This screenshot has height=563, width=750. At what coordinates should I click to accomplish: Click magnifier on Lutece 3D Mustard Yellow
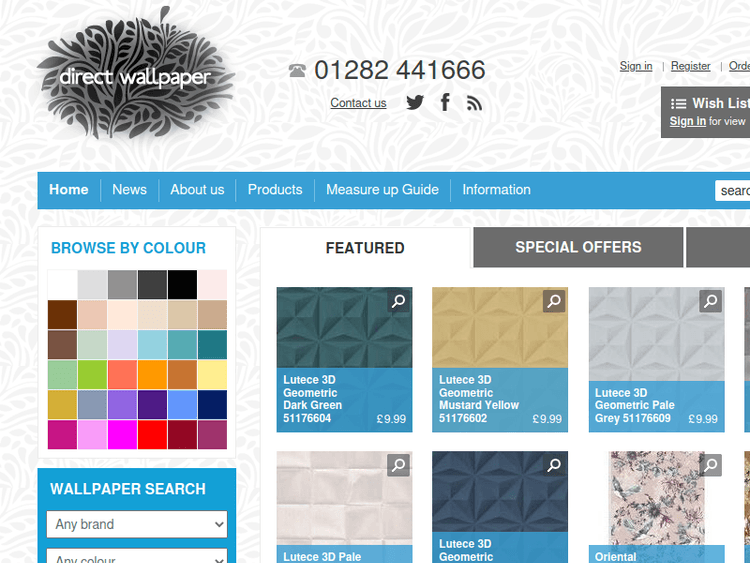point(554,301)
